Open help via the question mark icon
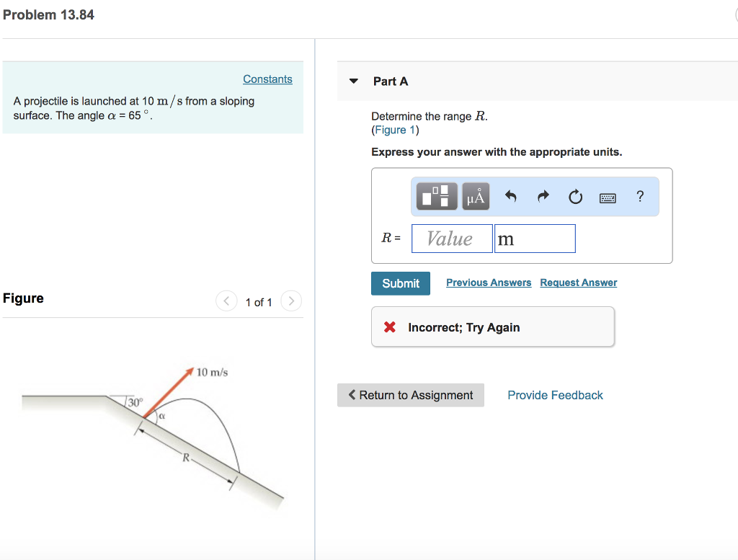Image resolution: width=738 pixels, height=560 pixels. (640, 196)
